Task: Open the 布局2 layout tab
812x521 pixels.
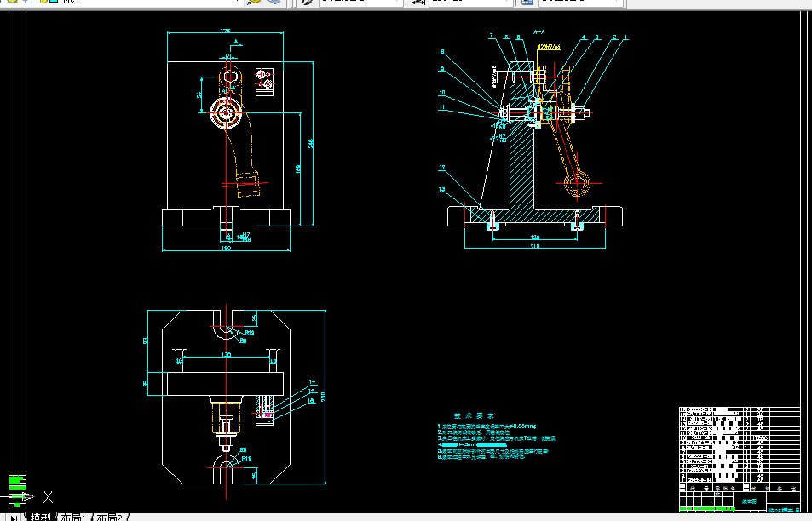Action: (x=109, y=517)
